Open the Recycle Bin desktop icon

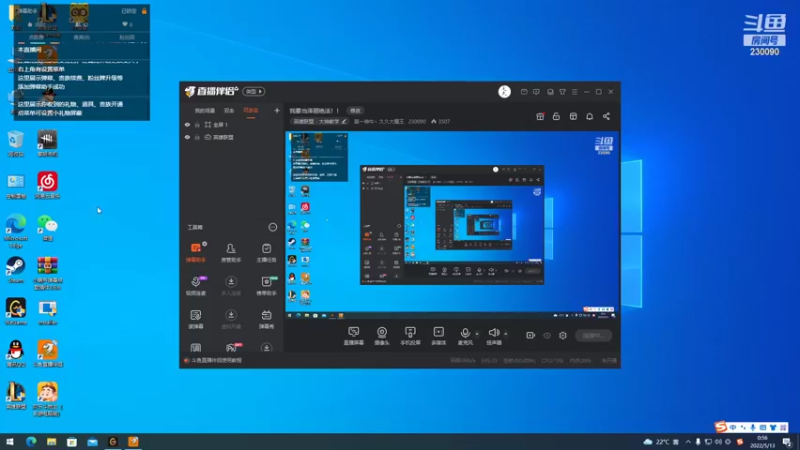(16, 143)
